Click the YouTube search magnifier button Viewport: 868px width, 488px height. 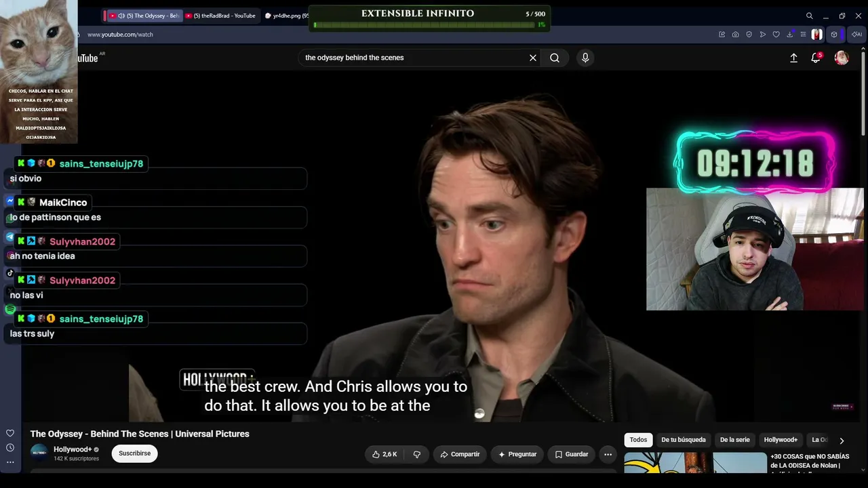555,58
